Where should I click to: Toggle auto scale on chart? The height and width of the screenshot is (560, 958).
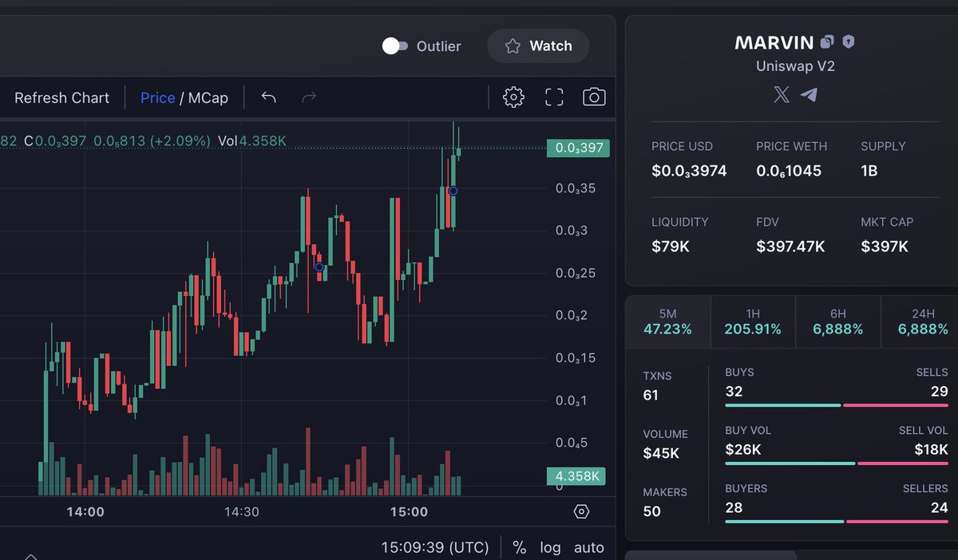click(x=589, y=547)
